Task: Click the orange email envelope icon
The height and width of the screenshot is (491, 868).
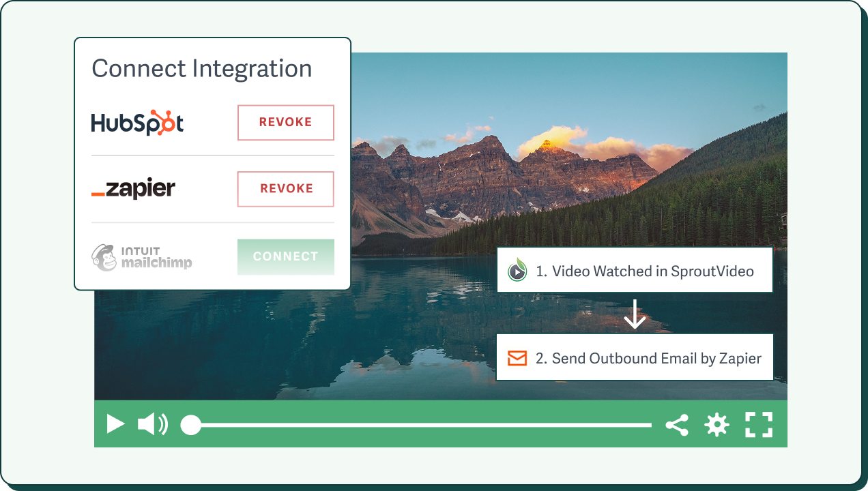Action: [x=517, y=357]
